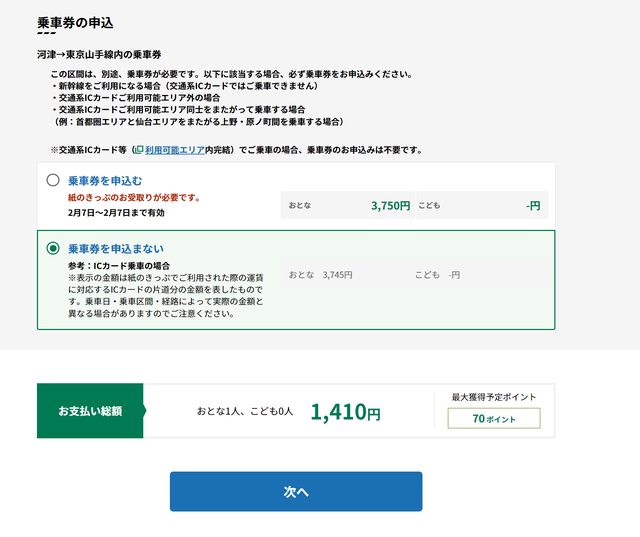Click the 乗車券を申込む option label
Viewport: 640px width, 537px height.
click(x=105, y=181)
